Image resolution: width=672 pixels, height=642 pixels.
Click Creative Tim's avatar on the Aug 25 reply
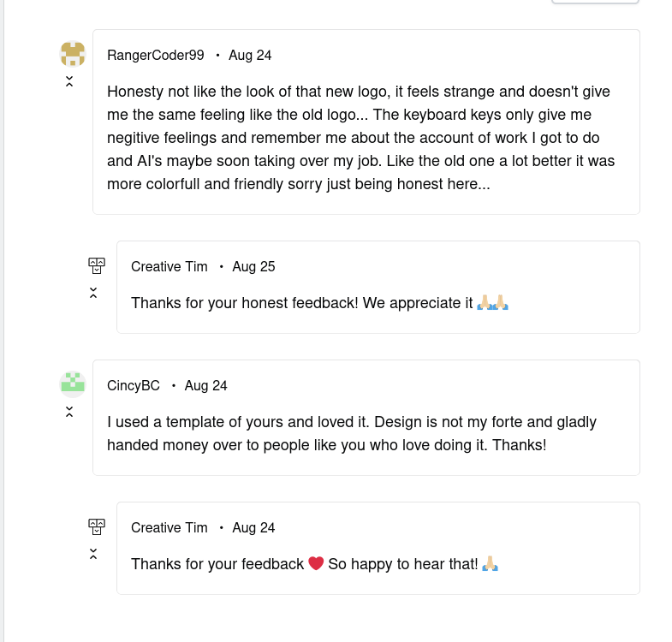(x=97, y=265)
